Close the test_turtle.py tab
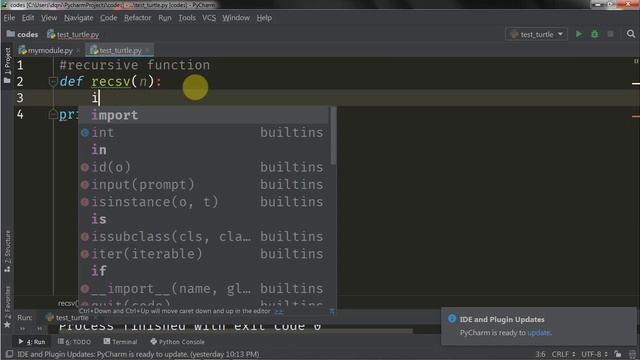The width and height of the screenshot is (640, 360). pos(147,51)
